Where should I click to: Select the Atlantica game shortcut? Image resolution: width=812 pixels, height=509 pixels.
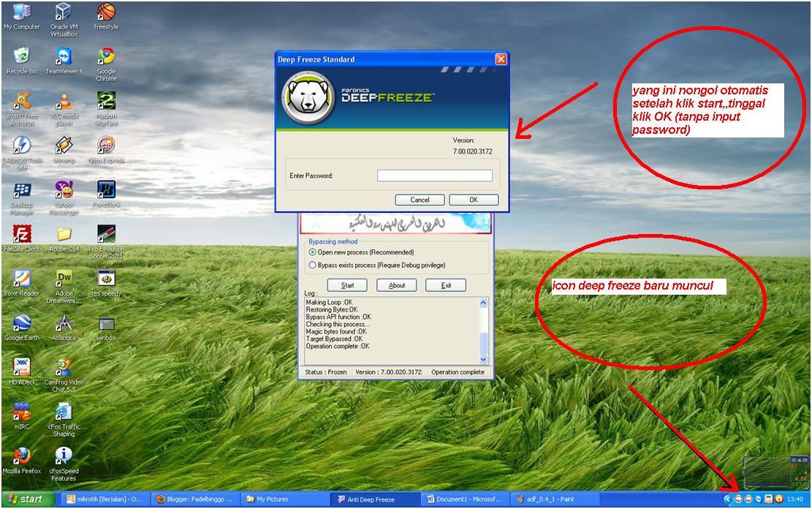(64, 328)
